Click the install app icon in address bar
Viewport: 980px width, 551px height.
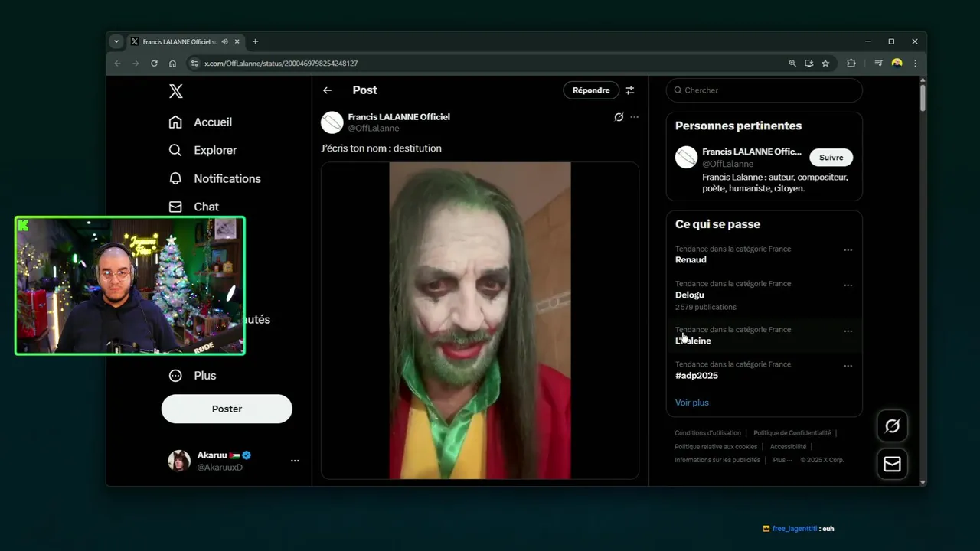click(x=808, y=64)
